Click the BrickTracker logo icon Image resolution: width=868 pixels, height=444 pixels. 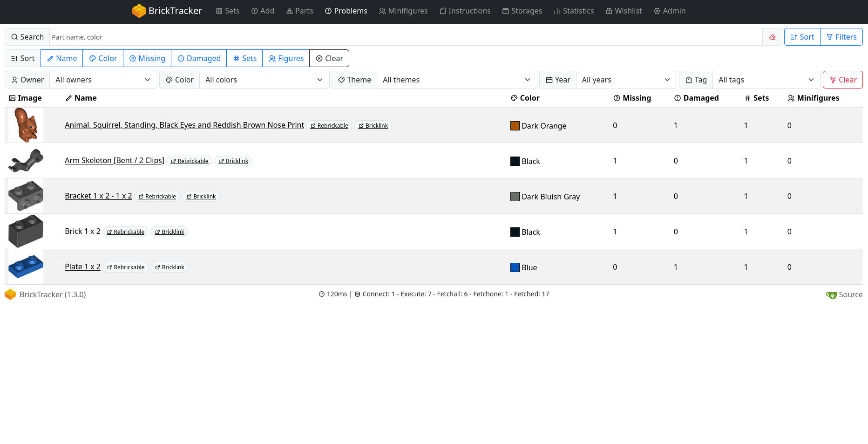tap(139, 11)
